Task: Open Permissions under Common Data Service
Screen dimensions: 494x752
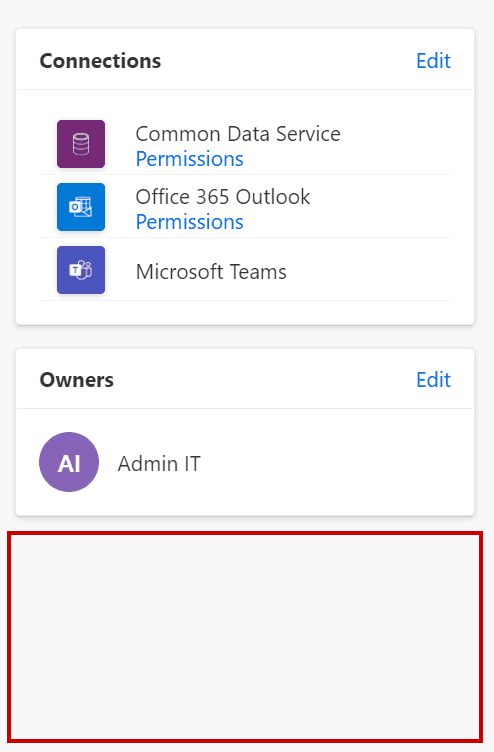Action: pyautogui.click(x=189, y=159)
